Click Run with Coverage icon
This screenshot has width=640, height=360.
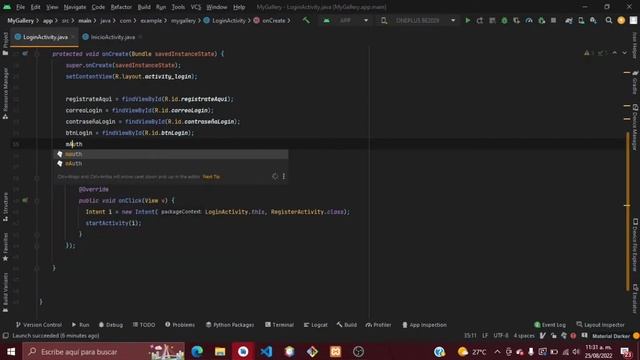click(517, 20)
